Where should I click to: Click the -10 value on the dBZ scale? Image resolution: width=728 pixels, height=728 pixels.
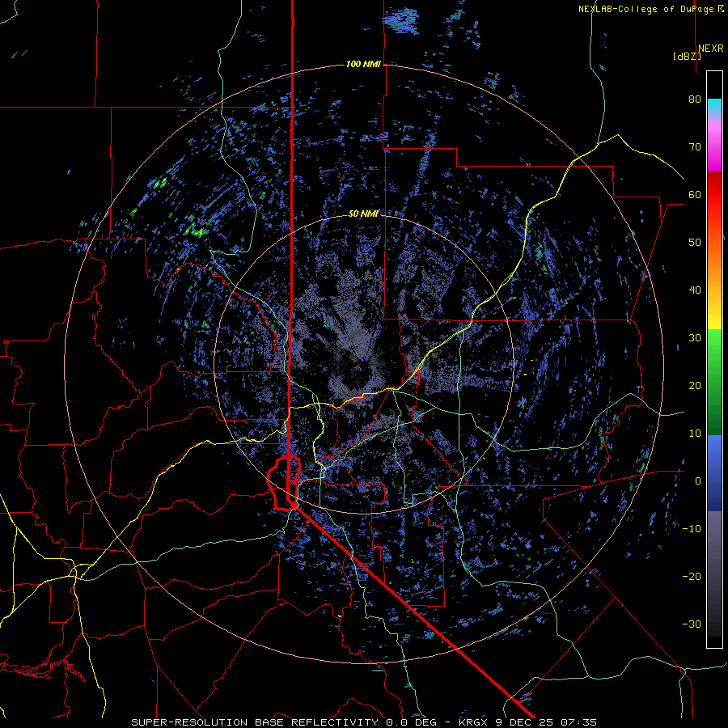coord(692,529)
